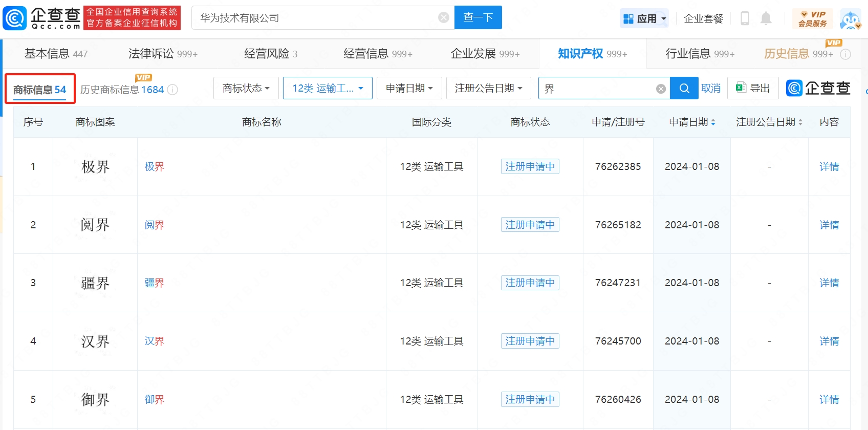
Task: Click application number 76247231
Action: click(x=618, y=283)
